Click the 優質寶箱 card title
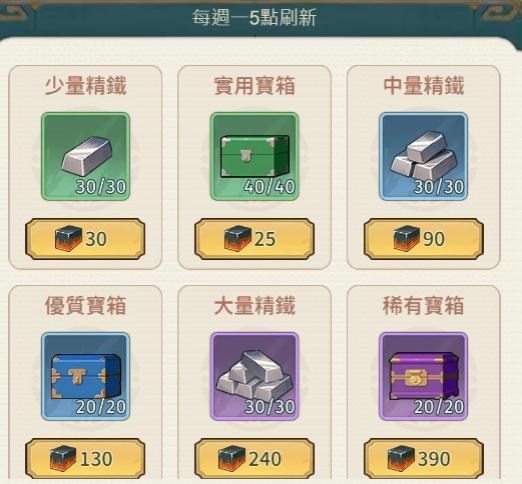This screenshot has width=522, height=484. tap(86, 306)
